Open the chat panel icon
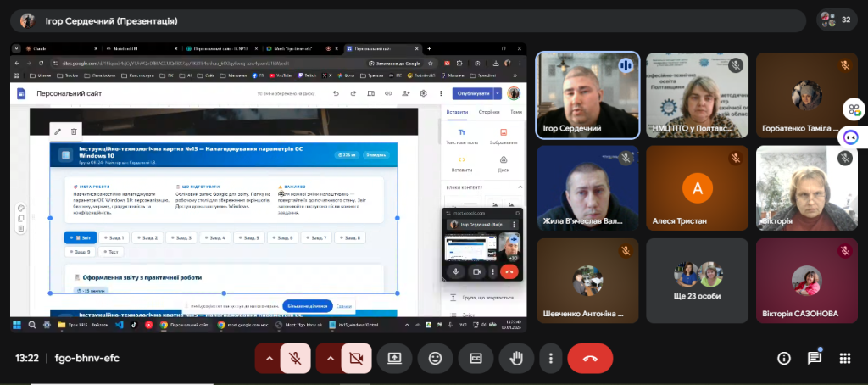The image size is (868, 385). (x=814, y=358)
